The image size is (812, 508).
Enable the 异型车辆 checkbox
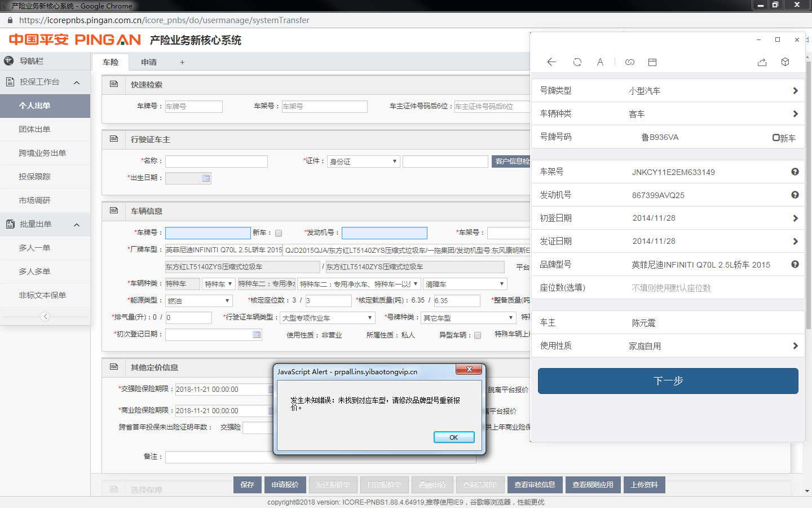pyautogui.click(x=478, y=335)
